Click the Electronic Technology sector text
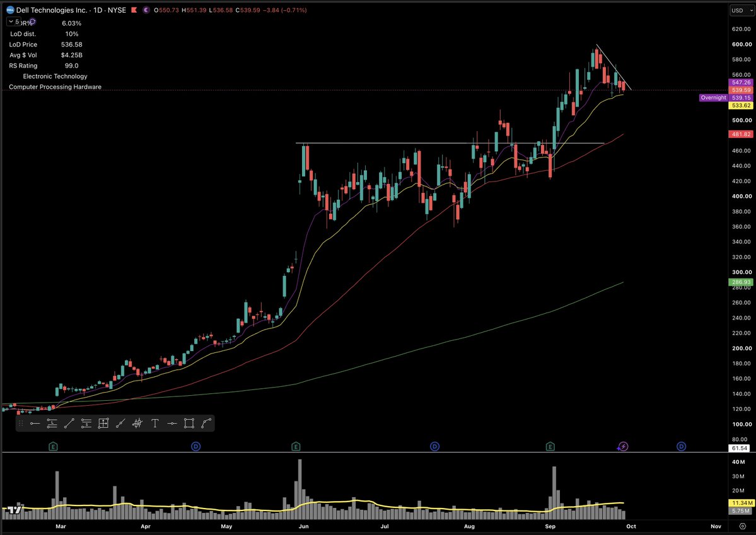Screen dimensions: 756x535 tap(55, 76)
